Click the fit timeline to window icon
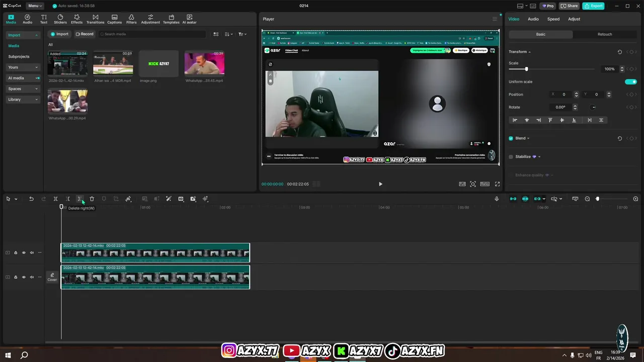Screen dimensions: 644x362 [575, 199]
